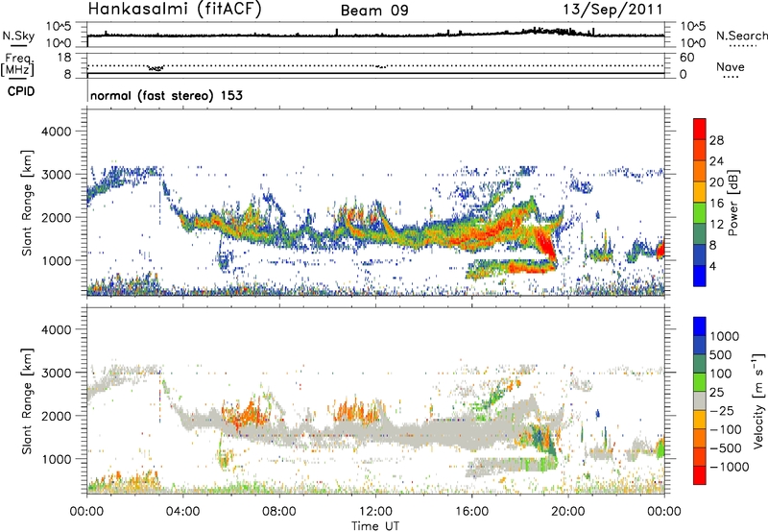Click the 12 label on the Power colorbar

coord(716,225)
